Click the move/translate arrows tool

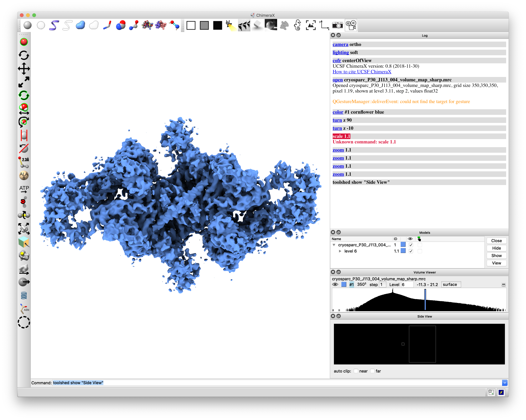(24, 69)
